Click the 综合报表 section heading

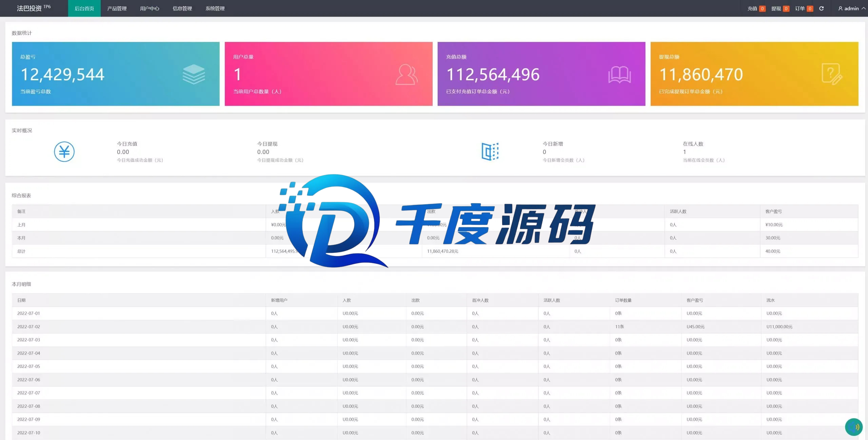(21, 195)
